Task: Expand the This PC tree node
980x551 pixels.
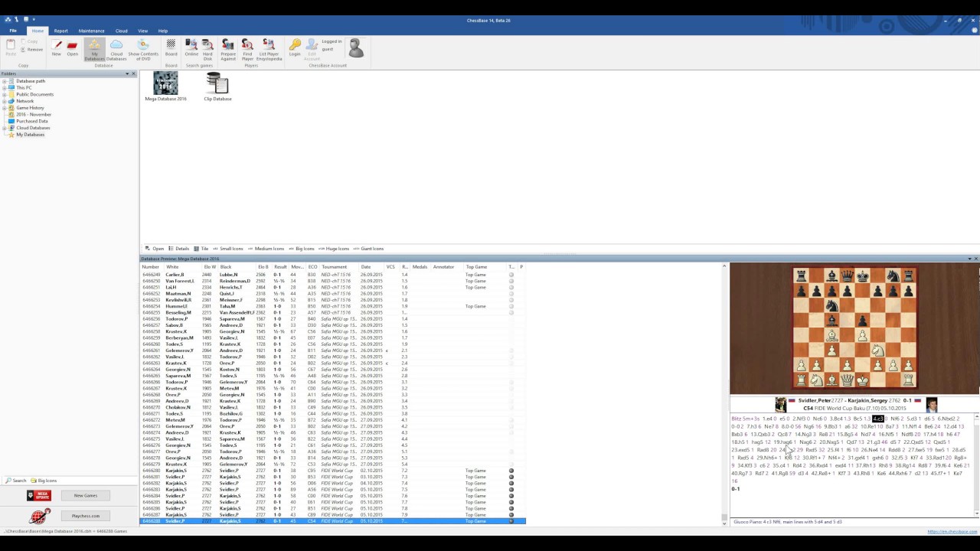Action: point(4,88)
